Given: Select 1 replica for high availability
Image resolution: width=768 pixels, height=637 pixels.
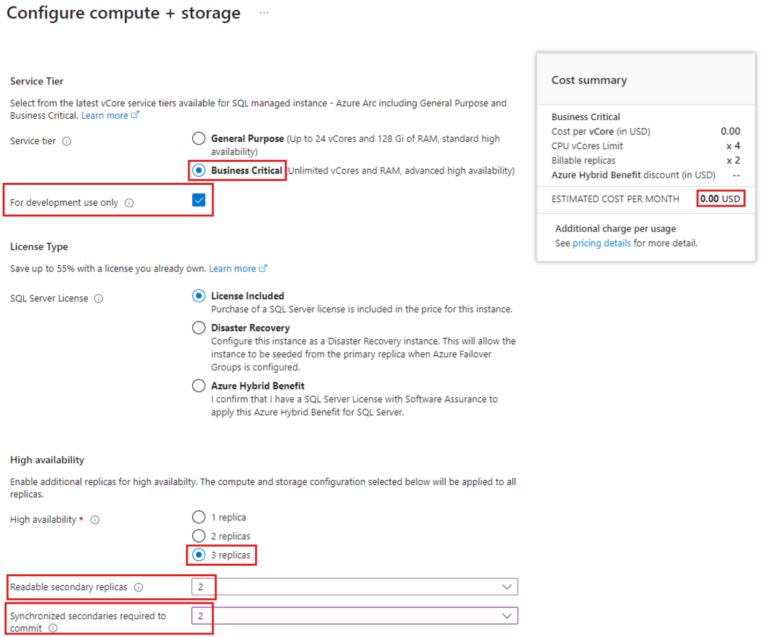Looking at the screenshot, I should click(197, 517).
